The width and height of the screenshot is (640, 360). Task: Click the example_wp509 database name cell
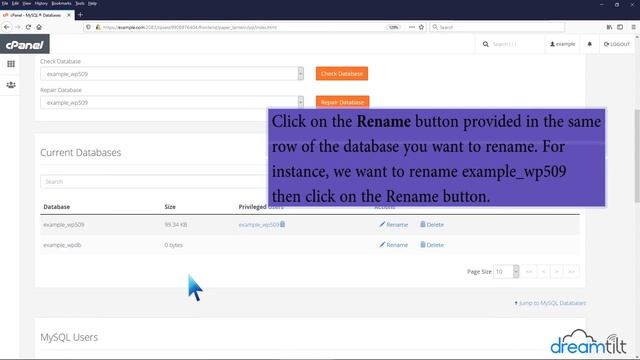(64, 225)
